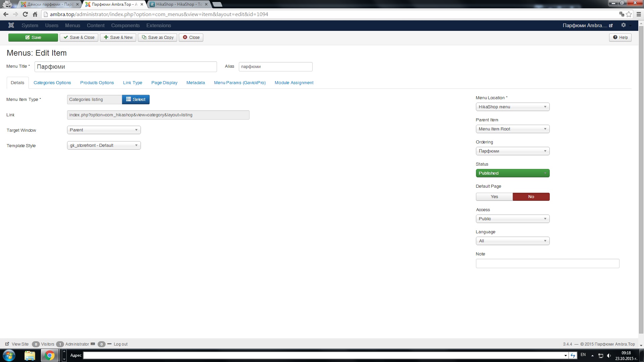Open the Menu Location dropdown

point(513,107)
